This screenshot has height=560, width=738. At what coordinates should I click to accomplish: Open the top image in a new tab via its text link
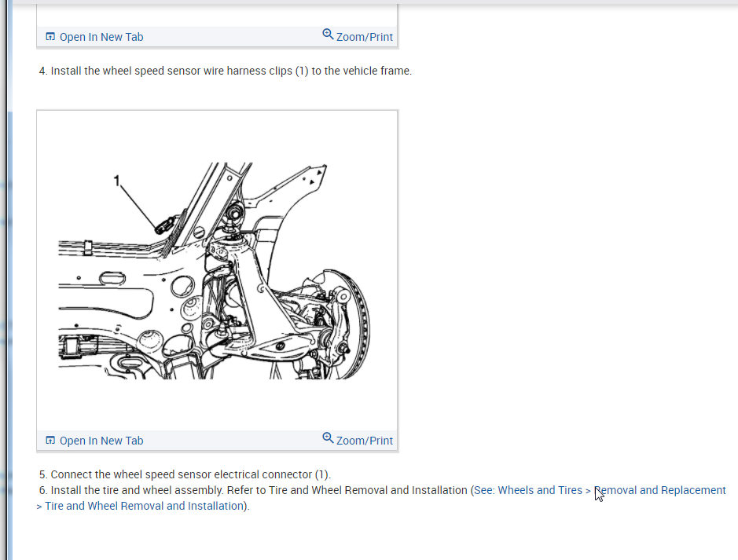(x=101, y=37)
